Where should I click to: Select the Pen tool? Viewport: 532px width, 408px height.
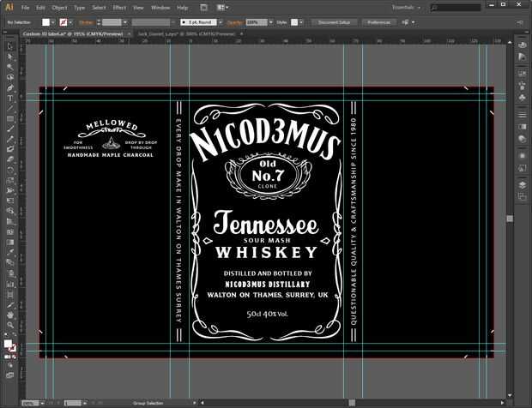pos(10,87)
